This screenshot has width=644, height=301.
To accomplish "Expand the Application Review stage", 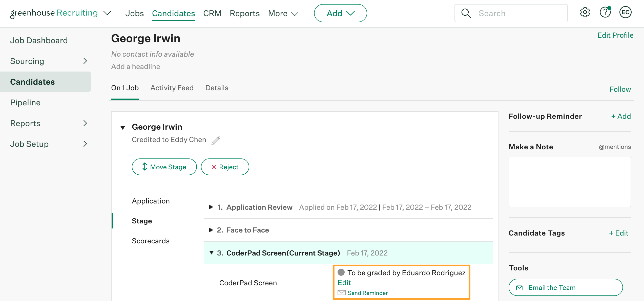I will coord(211,207).
